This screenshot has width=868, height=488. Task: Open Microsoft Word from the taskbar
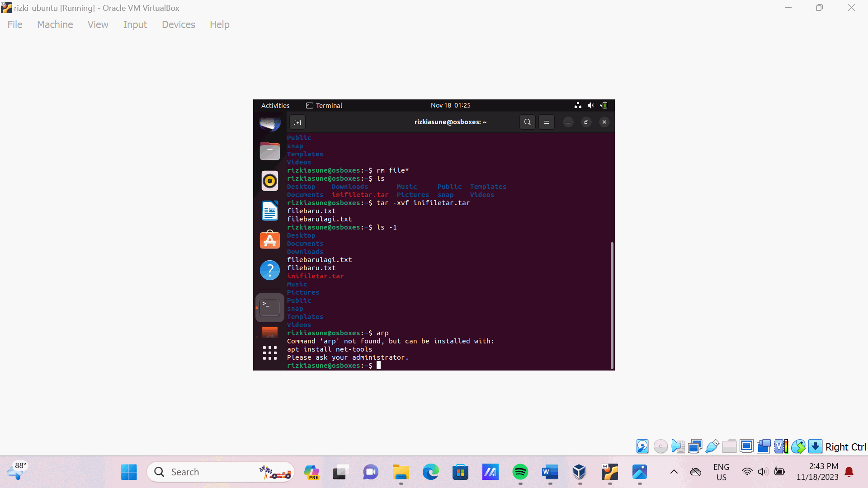tap(550, 472)
